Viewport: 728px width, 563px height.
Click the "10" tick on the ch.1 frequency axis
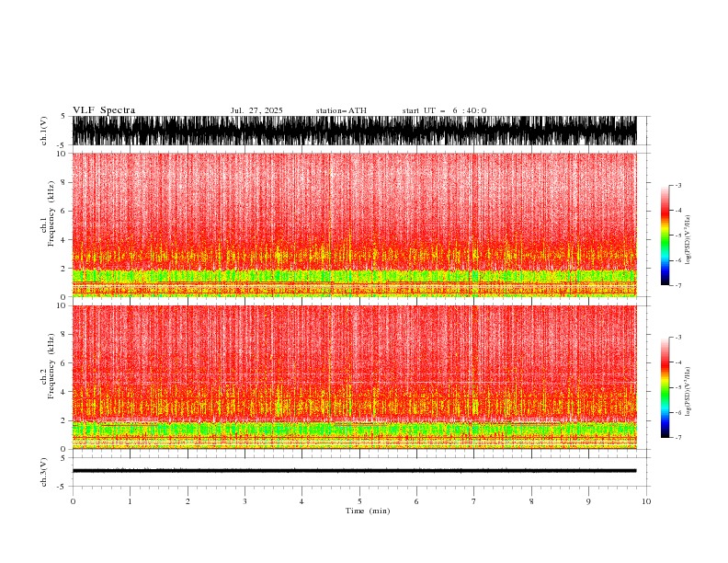point(62,154)
